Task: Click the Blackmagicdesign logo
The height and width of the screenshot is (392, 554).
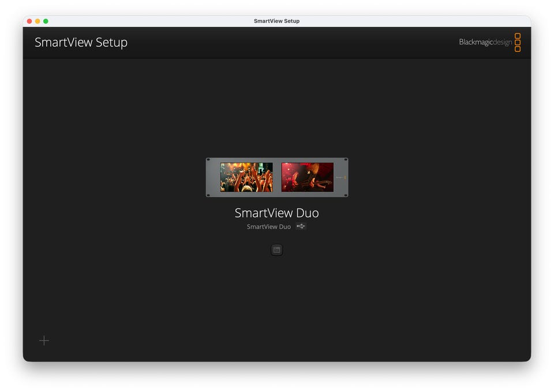Action: point(490,42)
